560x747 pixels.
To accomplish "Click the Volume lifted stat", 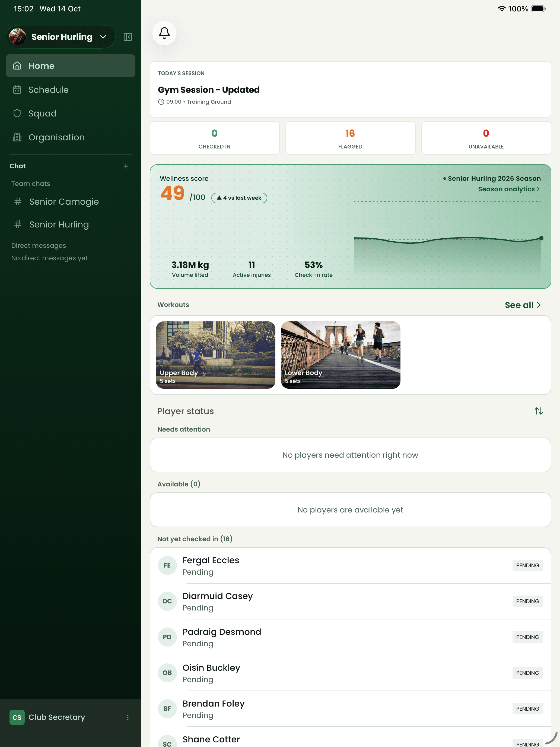I will pos(190,269).
